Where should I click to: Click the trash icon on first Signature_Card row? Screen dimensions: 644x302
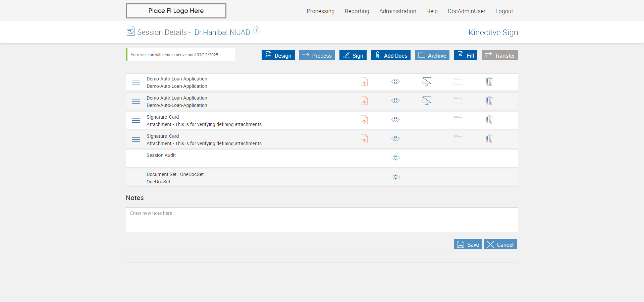pos(489,120)
